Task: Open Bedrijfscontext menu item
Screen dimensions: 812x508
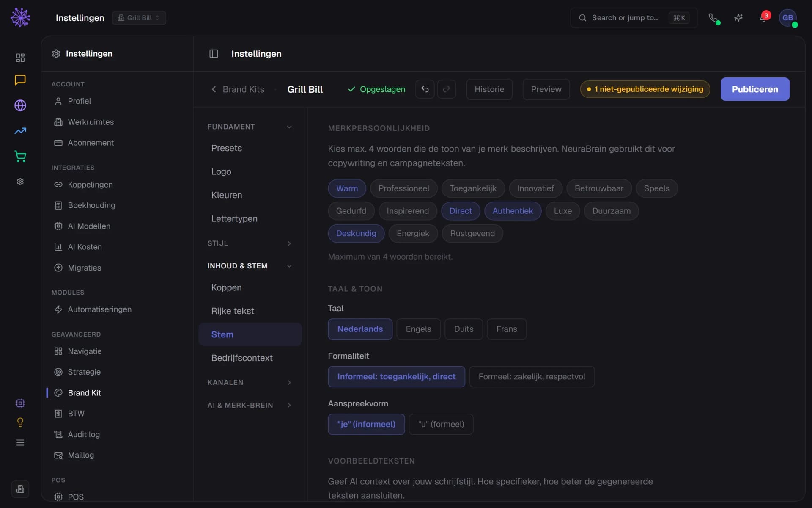Action: click(250, 358)
